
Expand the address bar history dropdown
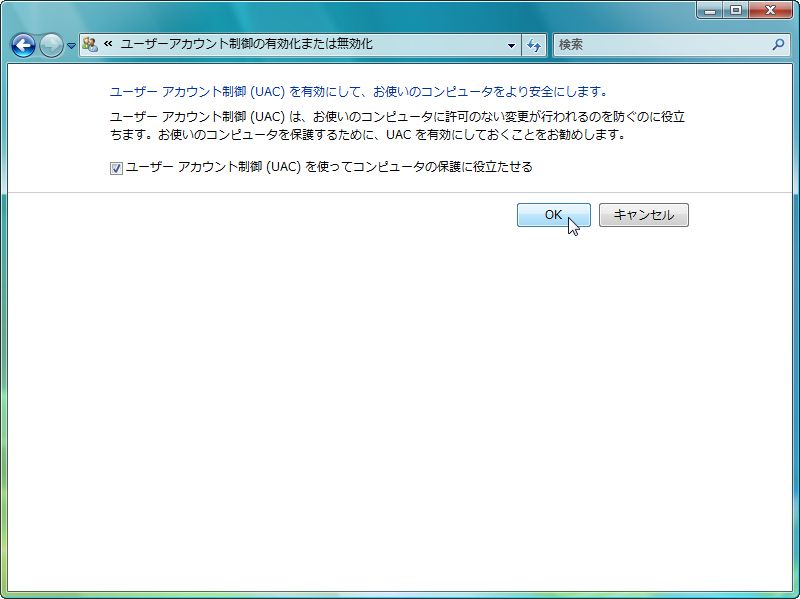(511, 45)
